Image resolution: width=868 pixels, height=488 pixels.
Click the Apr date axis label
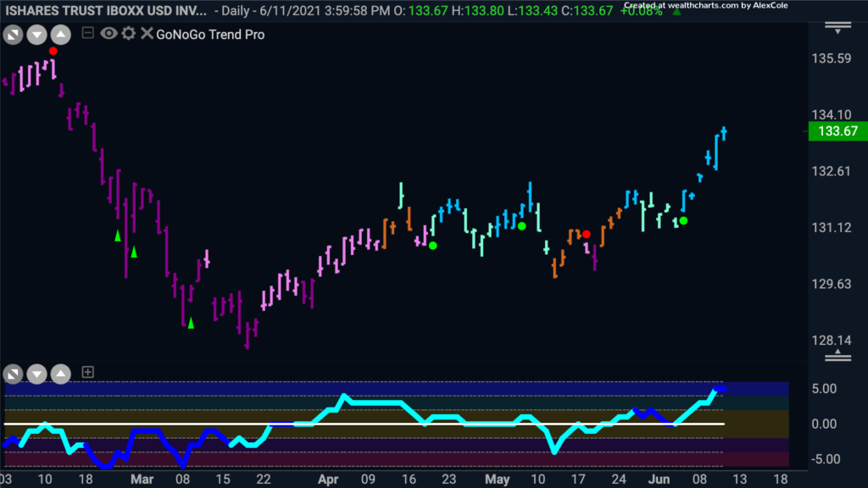328,480
